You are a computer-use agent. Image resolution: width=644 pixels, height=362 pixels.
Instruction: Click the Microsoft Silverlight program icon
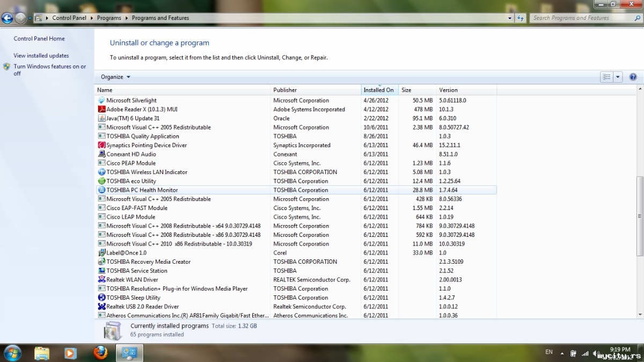pos(102,100)
